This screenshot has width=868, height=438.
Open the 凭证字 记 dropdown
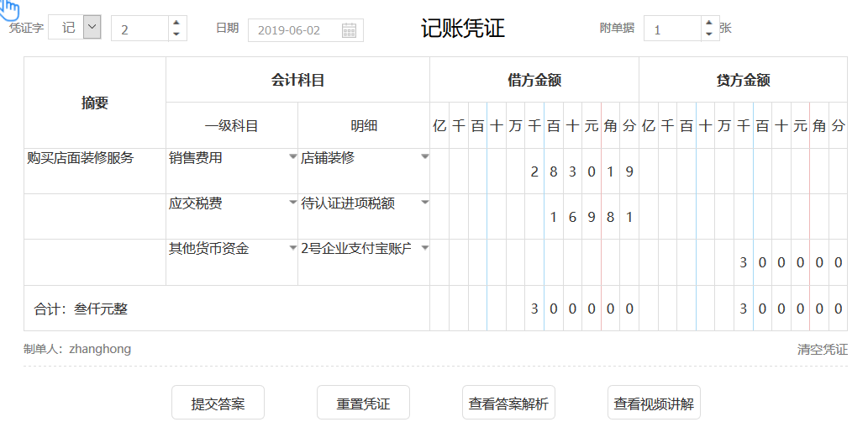(x=92, y=28)
